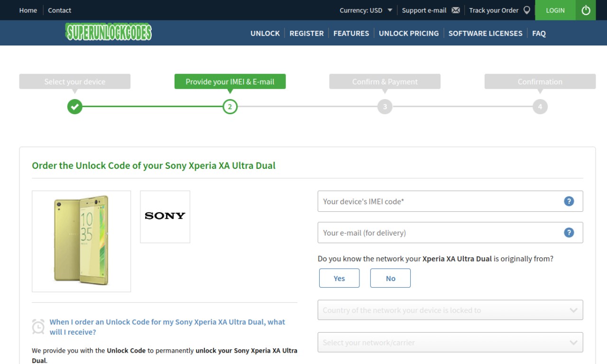This screenshot has height=364, width=607.
Task: Click the step 3 circle in the progress bar
Action: [385, 107]
